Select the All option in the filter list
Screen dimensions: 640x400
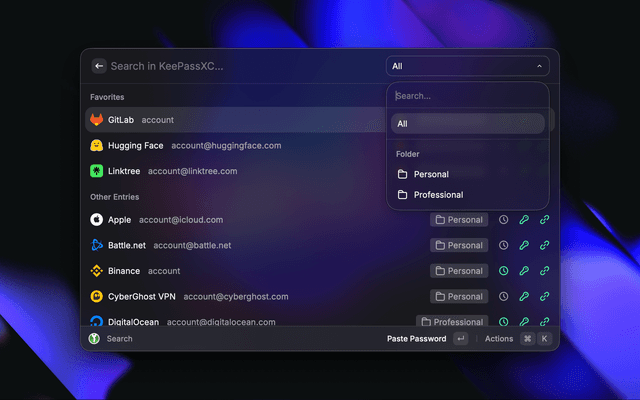coord(467,124)
